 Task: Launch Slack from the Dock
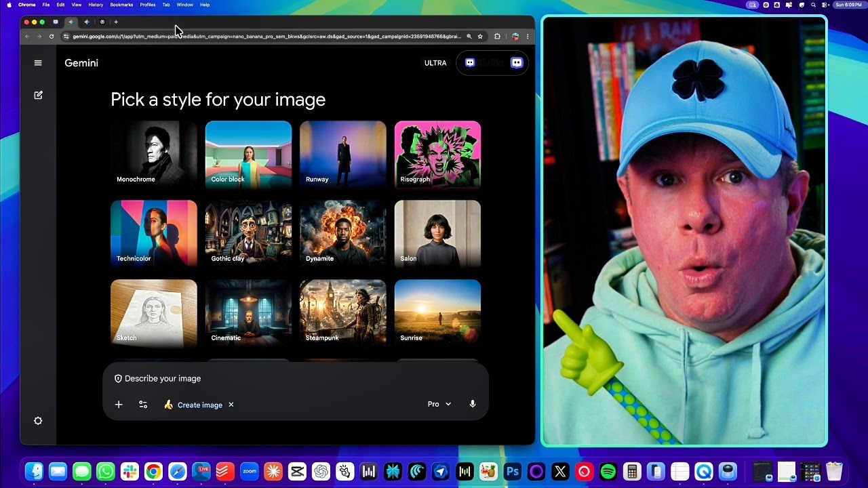pos(130,471)
